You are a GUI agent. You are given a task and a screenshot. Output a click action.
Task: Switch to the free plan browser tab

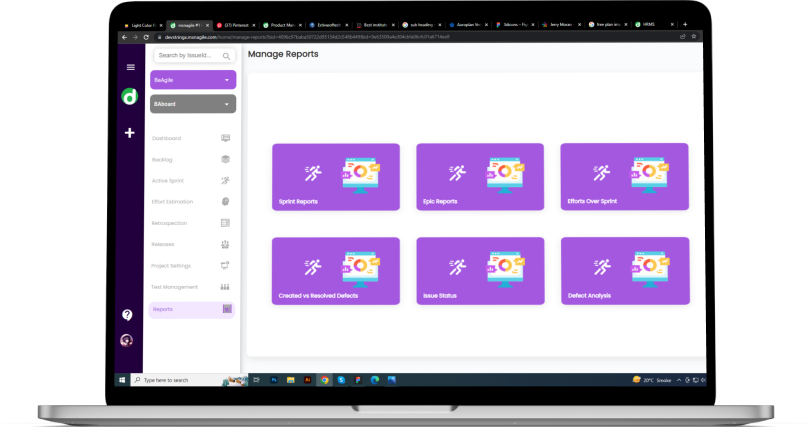pos(608,24)
